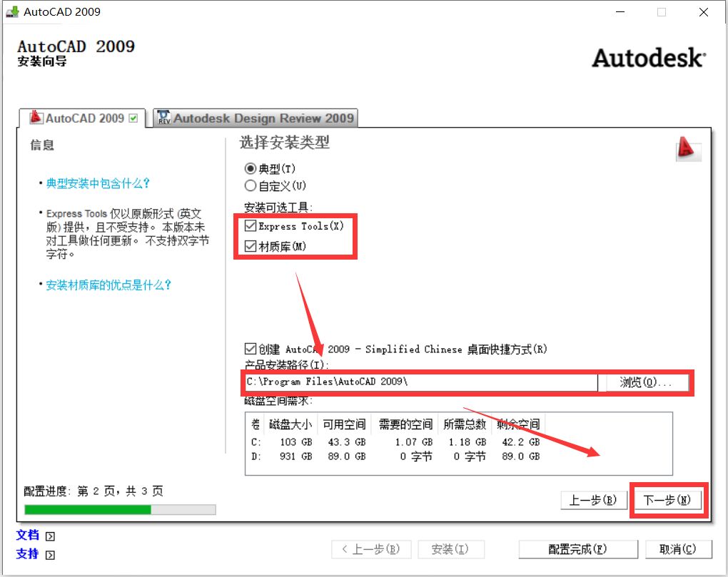The height and width of the screenshot is (577, 728).
Task: Click the 取消(C) cancel button
Action: pos(678,550)
